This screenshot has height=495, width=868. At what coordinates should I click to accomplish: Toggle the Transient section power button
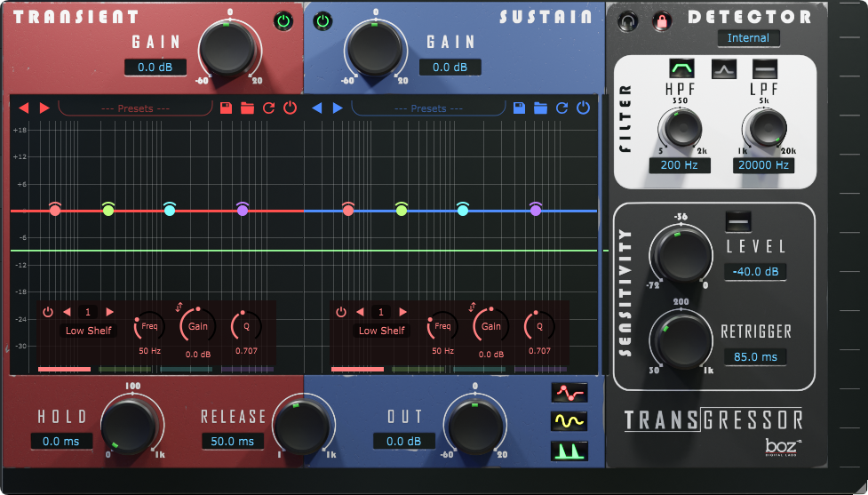pos(283,21)
